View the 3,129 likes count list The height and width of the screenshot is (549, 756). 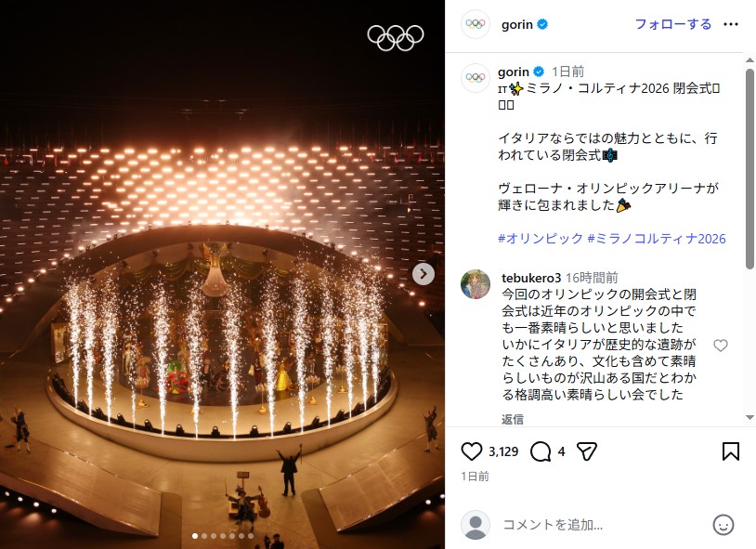coord(503,451)
